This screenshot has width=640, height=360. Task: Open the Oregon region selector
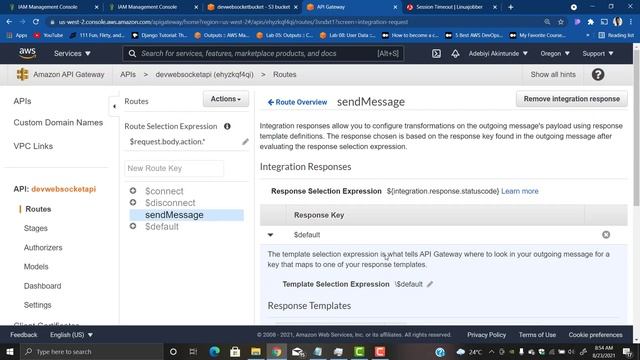point(555,53)
